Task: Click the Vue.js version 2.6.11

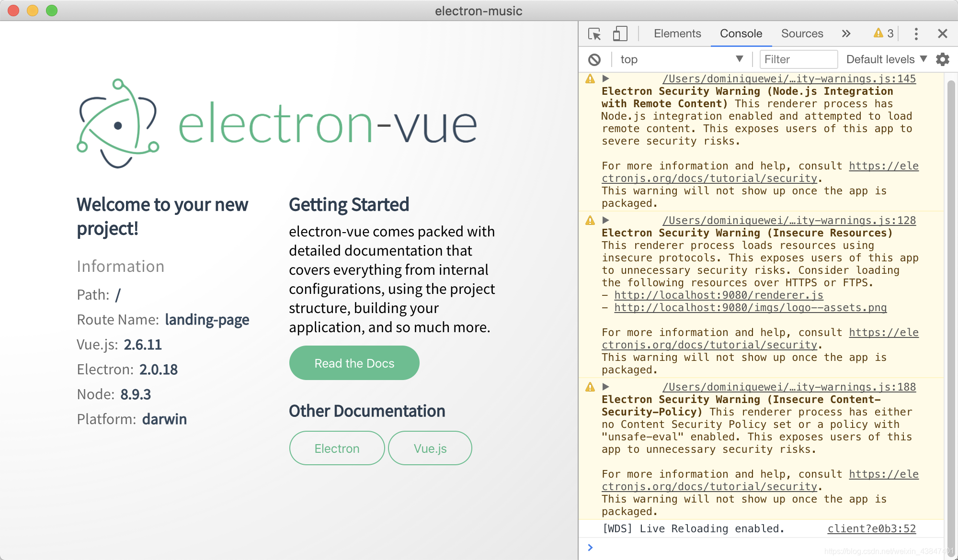Action: pyautogui.click(x=143, y=344)
